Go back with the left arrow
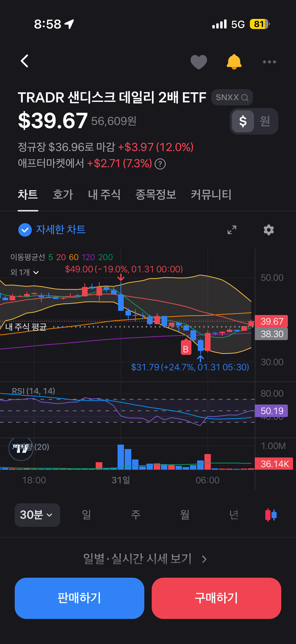The image size is (296, 644). [x=25, y=61]
